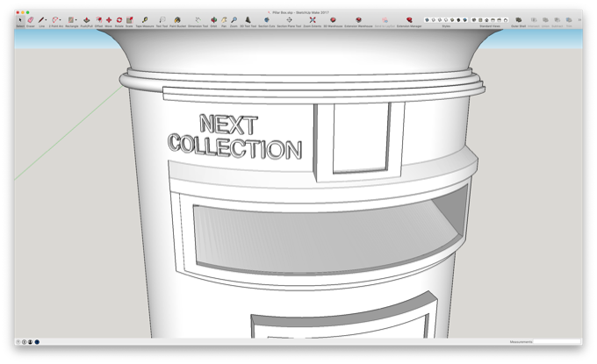Expand the Rectangle tool dropdown arrow
Viewport: 597px width, 364px height.
[76, 20]
